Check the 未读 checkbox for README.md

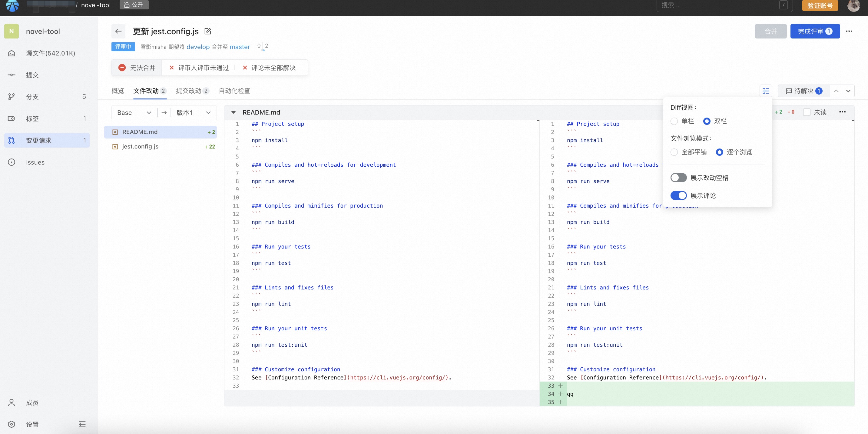(x=807, y=112)
